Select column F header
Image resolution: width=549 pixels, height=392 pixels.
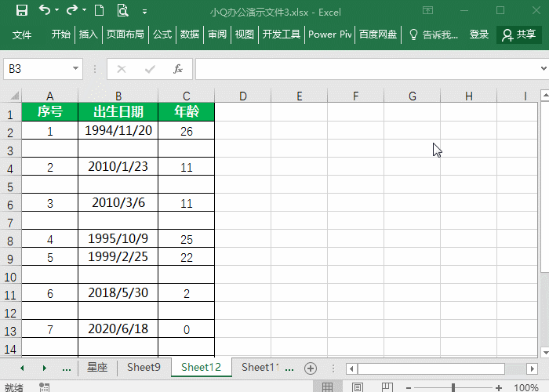[x=356, y=96]
